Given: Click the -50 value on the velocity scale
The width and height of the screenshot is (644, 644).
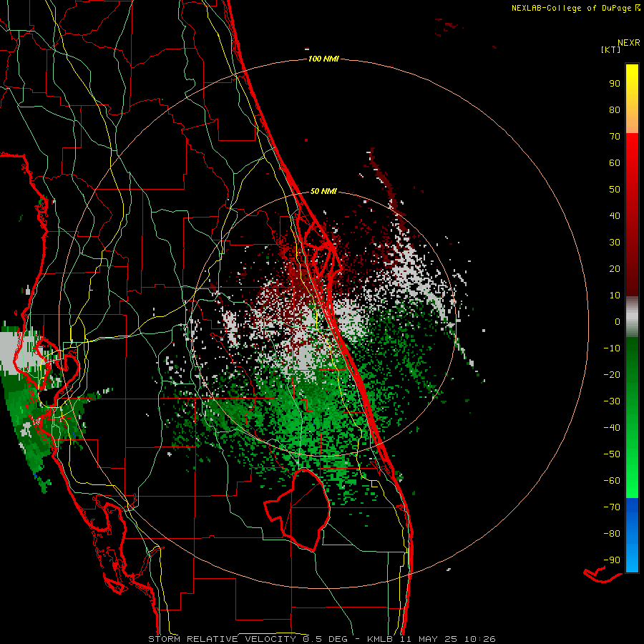Looking at the screenshot, I should [x=612, y=454].
